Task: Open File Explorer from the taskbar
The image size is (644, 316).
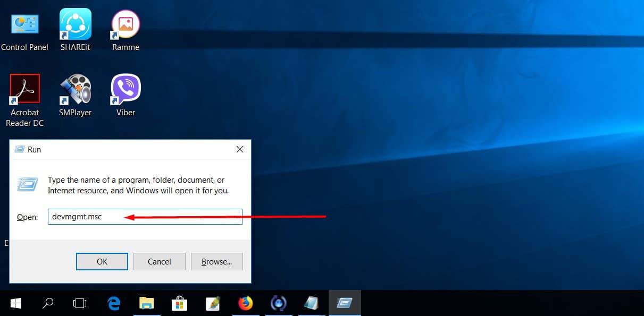Action: click(x=146, y=303)
